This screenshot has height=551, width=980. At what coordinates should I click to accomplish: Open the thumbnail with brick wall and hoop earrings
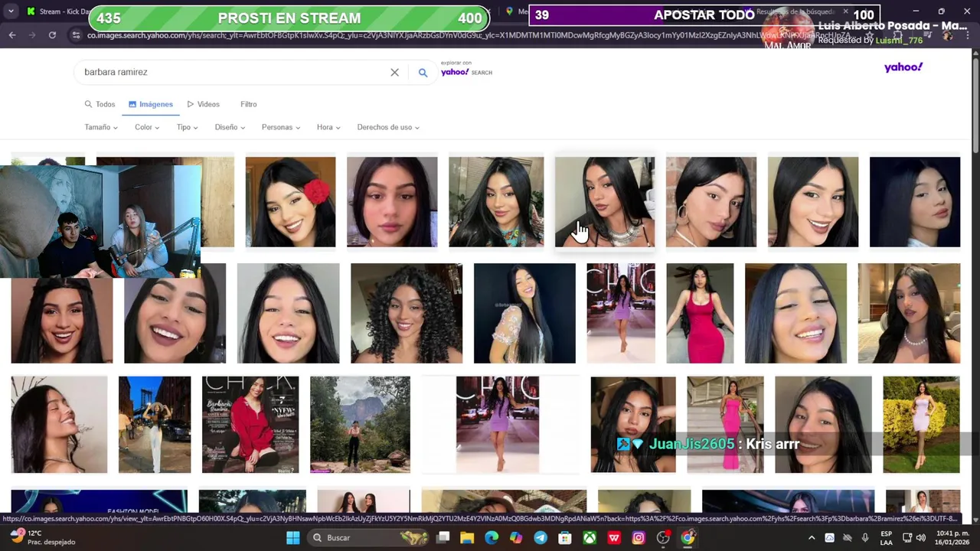click(711, 202)
